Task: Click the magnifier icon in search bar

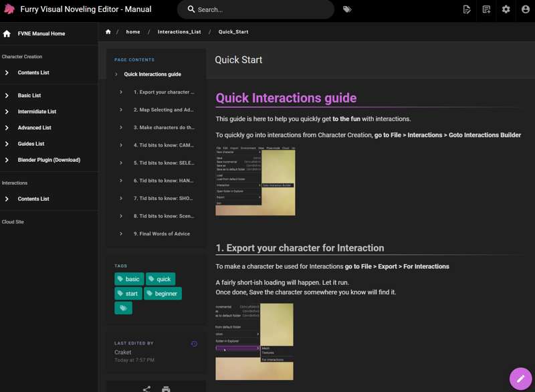Action: point(191,9)
